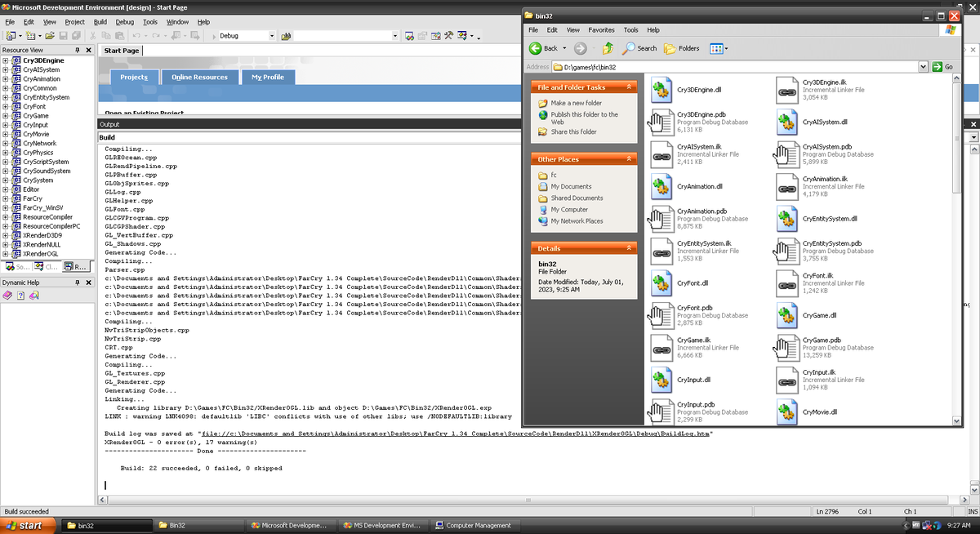980x534 pixels.
Task: Click Output window horizontal scrollbar
Action: click(528, 499)
